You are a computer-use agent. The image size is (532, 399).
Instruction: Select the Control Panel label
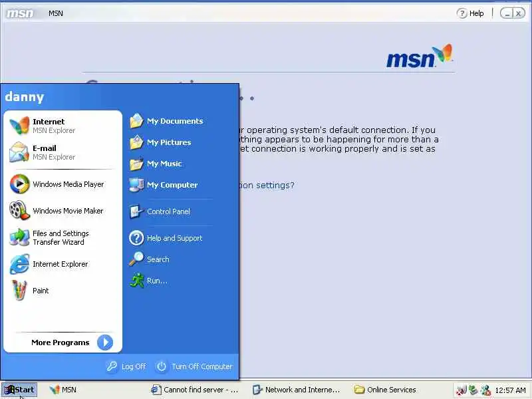pos(168,211)
